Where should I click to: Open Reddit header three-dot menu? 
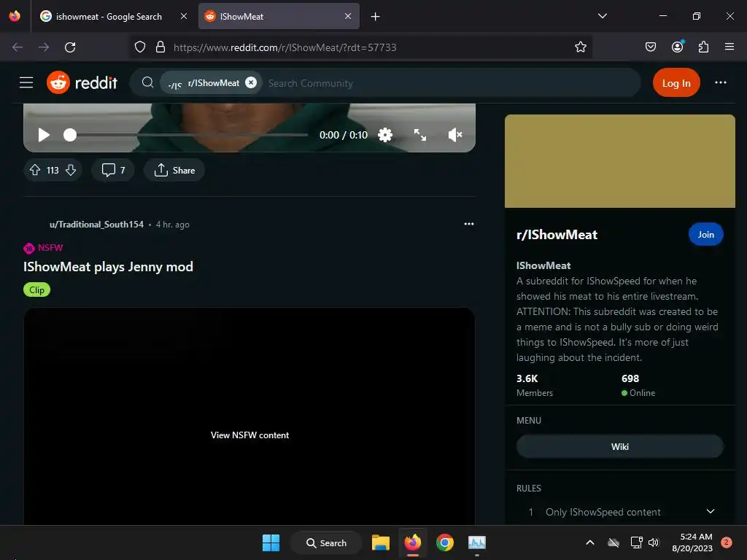[720, 83]
